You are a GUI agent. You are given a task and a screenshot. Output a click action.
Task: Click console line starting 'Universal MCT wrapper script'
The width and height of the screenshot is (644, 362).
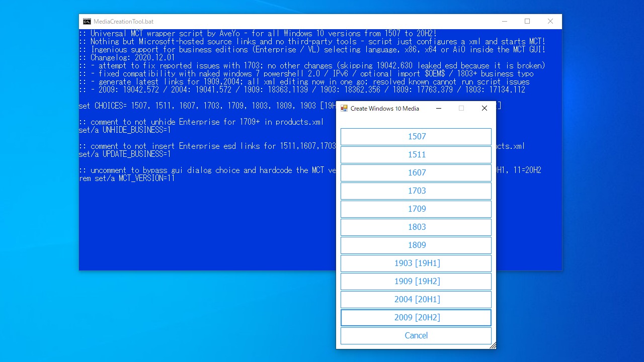pos(258,33)
